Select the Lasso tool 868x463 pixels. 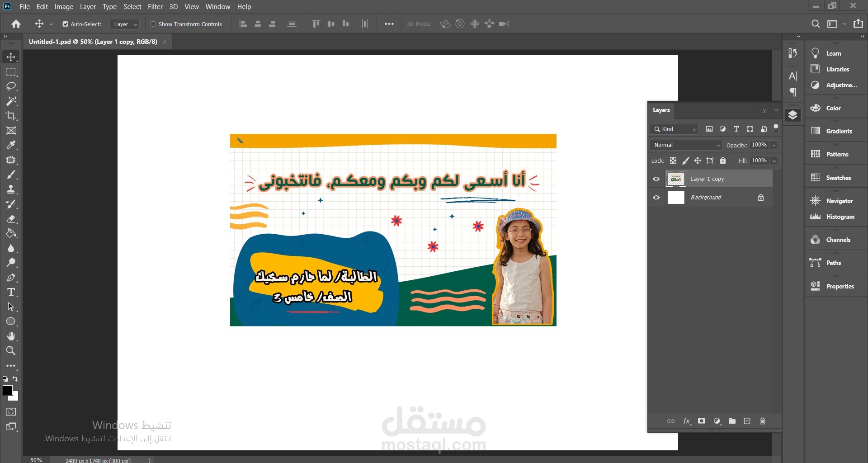pos(11,86)
